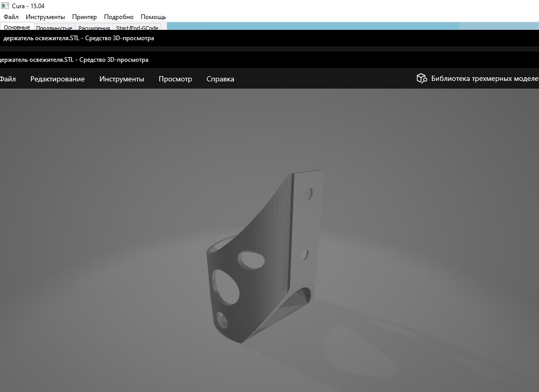The height and width of the screenshot is (392, 539).
Task: Open the Файл menu in Cura
Action: coord(11,17)
